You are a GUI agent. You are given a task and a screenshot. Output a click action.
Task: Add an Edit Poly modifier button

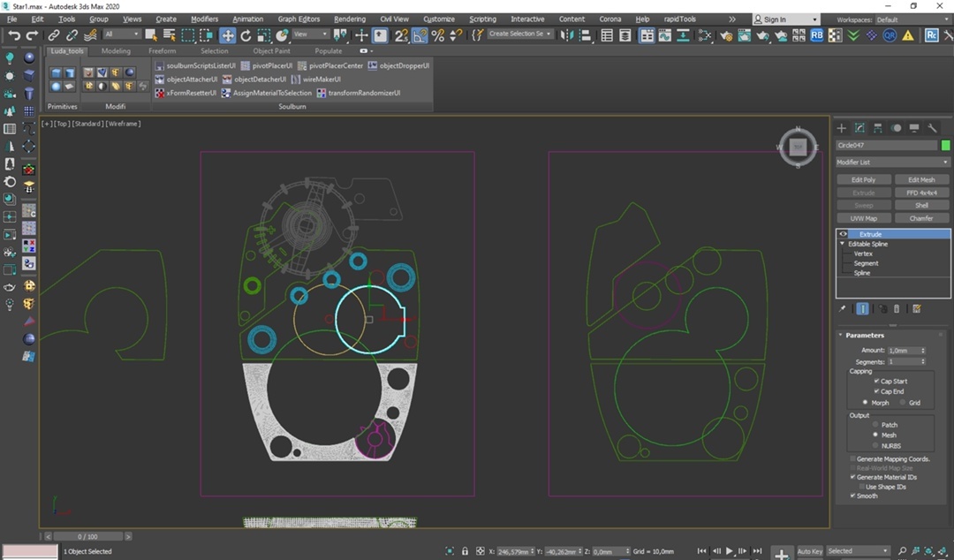[x=863, y=180]
